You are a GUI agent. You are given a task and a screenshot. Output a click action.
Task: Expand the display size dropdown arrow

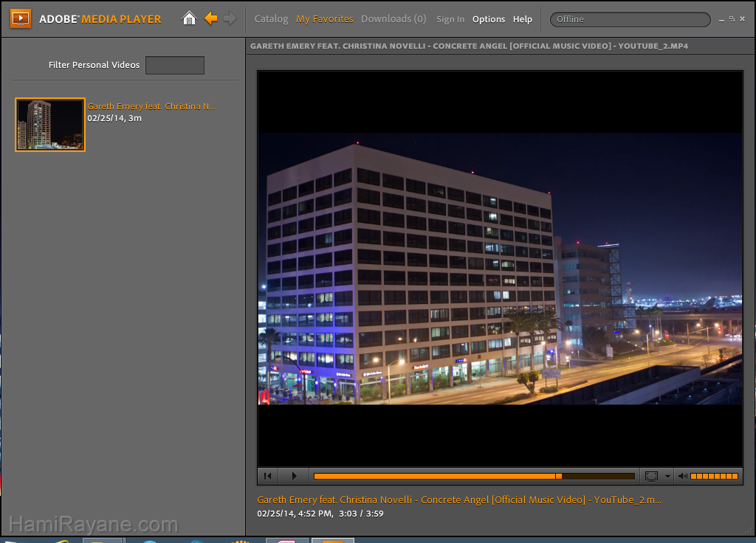click(667, 476)
